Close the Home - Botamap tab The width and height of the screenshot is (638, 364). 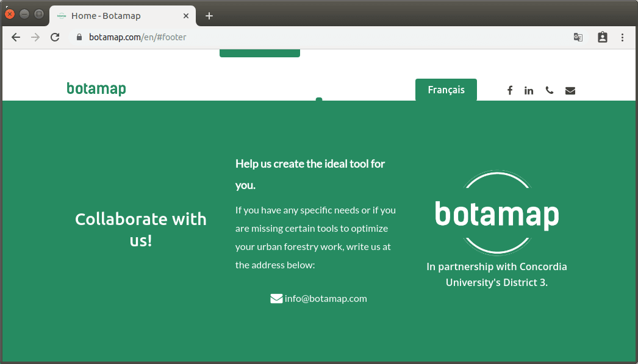(x=186, y=16)
